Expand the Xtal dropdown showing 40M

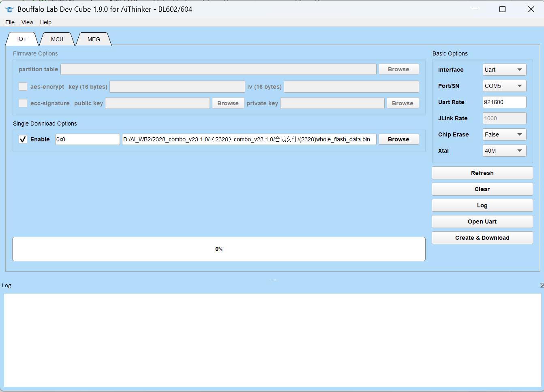point(504,151)
